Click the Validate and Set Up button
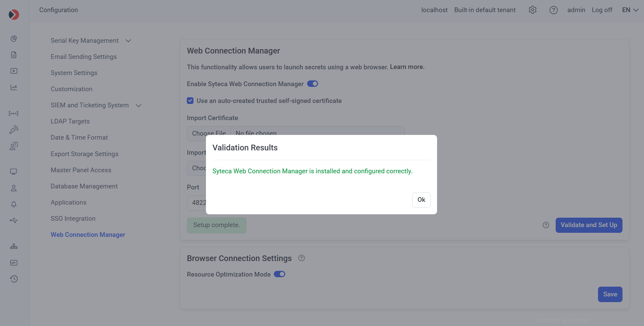Image resolution: width=644 pixels, height=326 pixels. (589, 225)
